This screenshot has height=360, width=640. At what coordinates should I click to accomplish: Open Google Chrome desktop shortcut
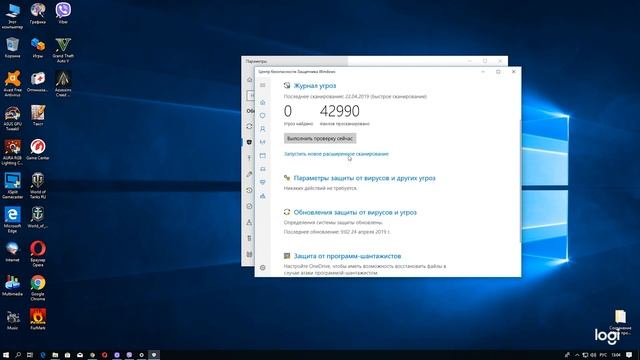[38, 288]
